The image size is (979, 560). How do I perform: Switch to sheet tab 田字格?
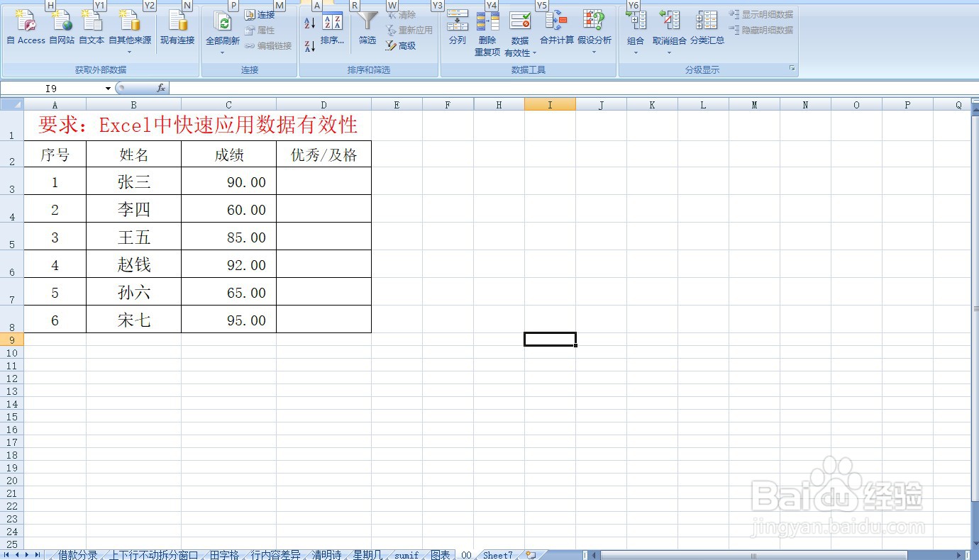tap(224, 555)
